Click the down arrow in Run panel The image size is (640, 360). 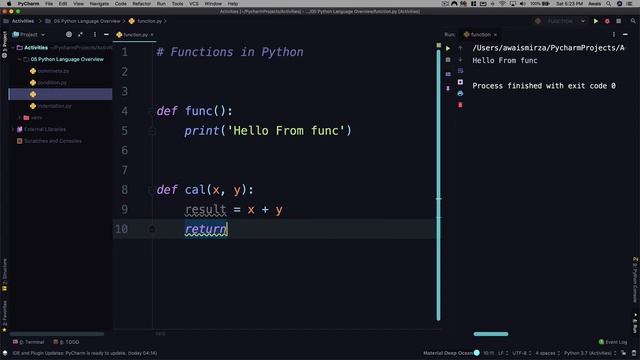pos(460,60)
